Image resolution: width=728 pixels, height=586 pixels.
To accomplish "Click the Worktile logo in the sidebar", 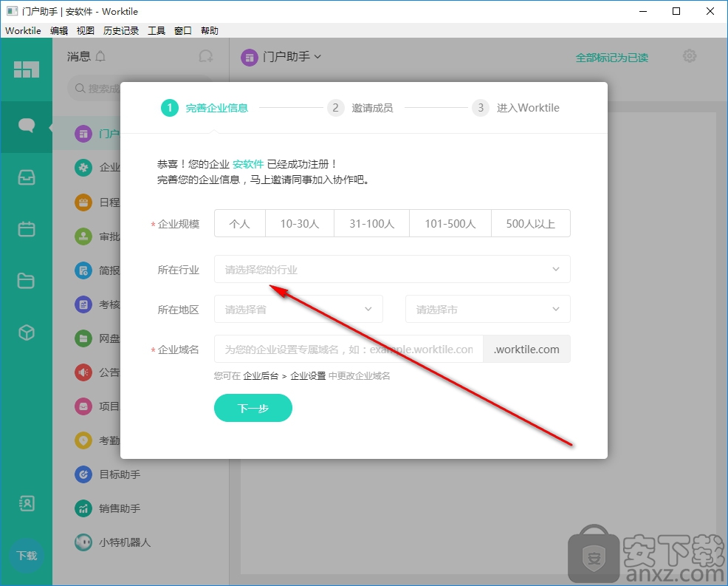I will (27, 69).
